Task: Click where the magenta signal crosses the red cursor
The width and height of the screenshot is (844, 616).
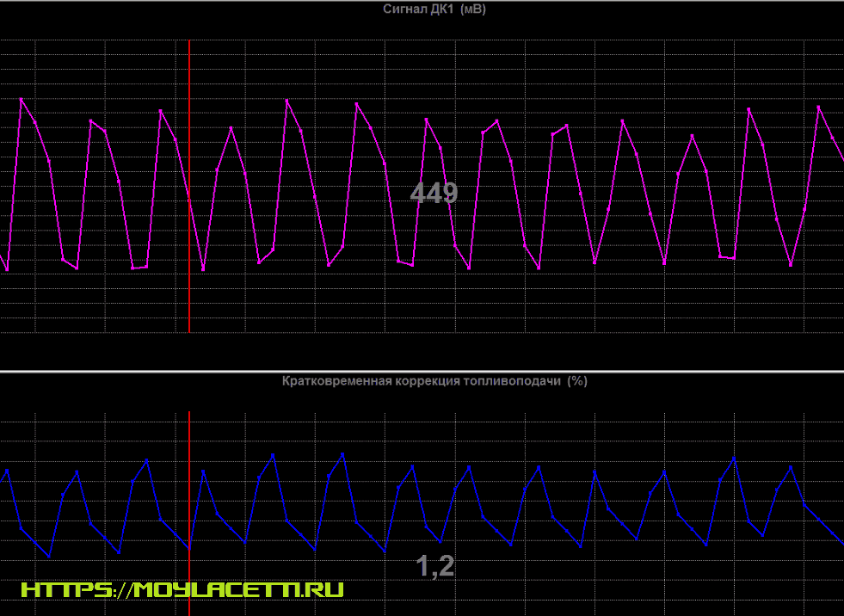Action: [x=189, y=200]
